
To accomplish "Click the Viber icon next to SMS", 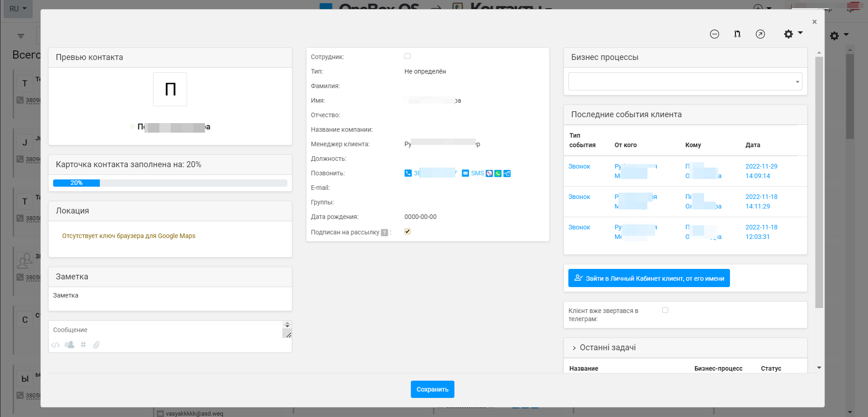I will click(x=489, y=174).
